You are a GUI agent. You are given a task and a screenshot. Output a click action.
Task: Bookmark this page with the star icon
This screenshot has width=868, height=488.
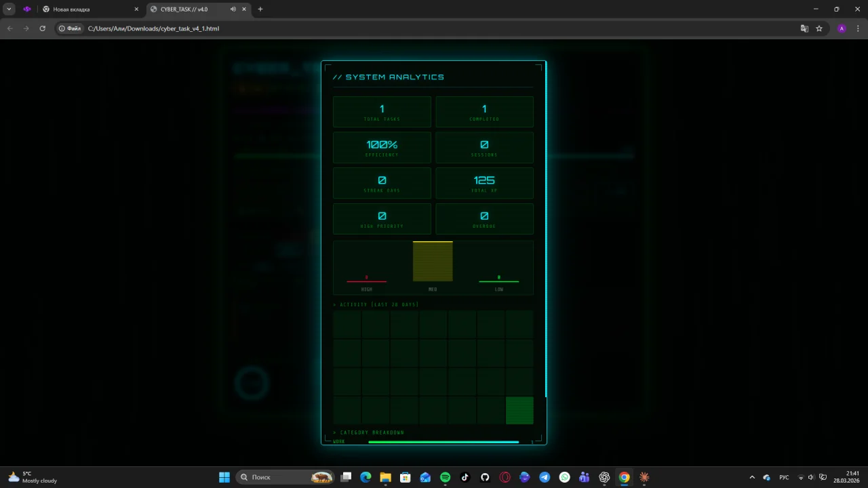(819, 28)
